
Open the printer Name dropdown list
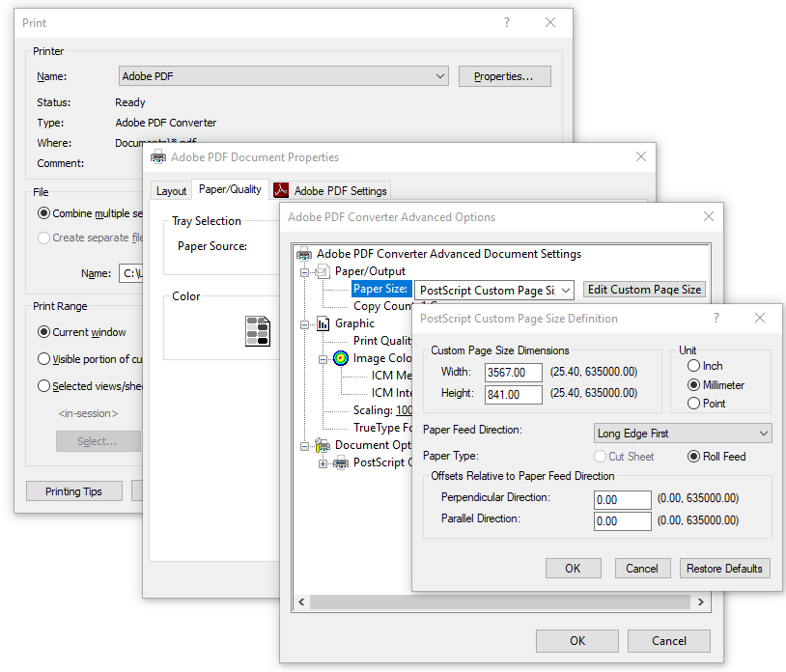click(x=284, y=76)
